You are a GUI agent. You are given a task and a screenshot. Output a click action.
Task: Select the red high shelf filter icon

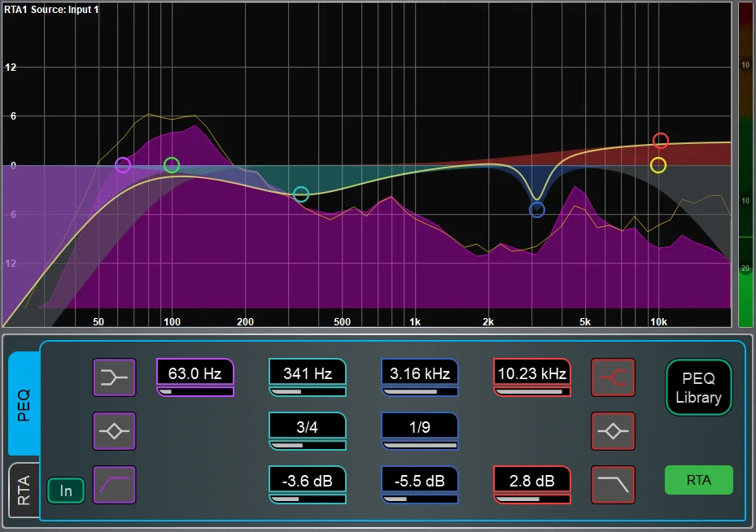pos(613,377)
